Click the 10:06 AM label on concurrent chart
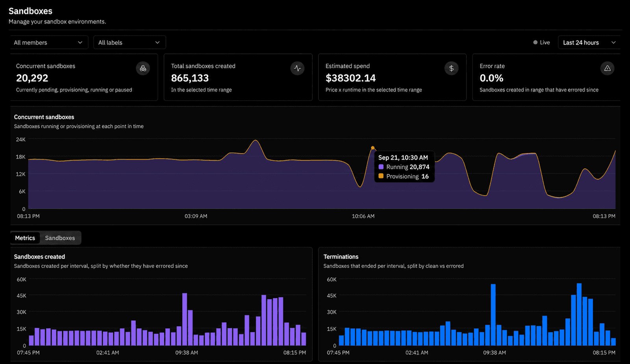Viewport: 630px width, 364px height. (x=363, y=216)
